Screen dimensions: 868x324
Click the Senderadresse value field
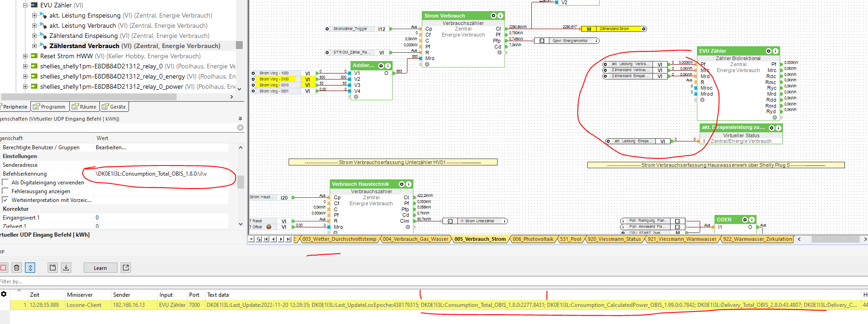click(161, 165)
